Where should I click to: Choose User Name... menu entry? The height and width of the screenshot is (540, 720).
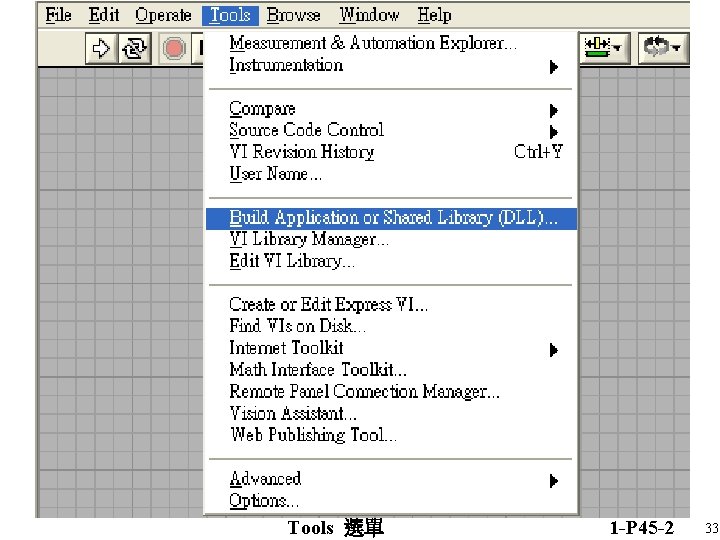click(391, 174)
